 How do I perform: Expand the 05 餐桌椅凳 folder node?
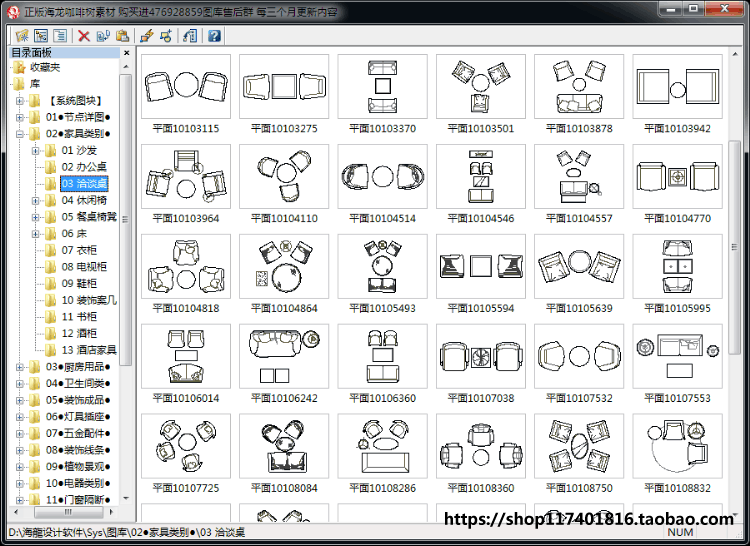35,217
